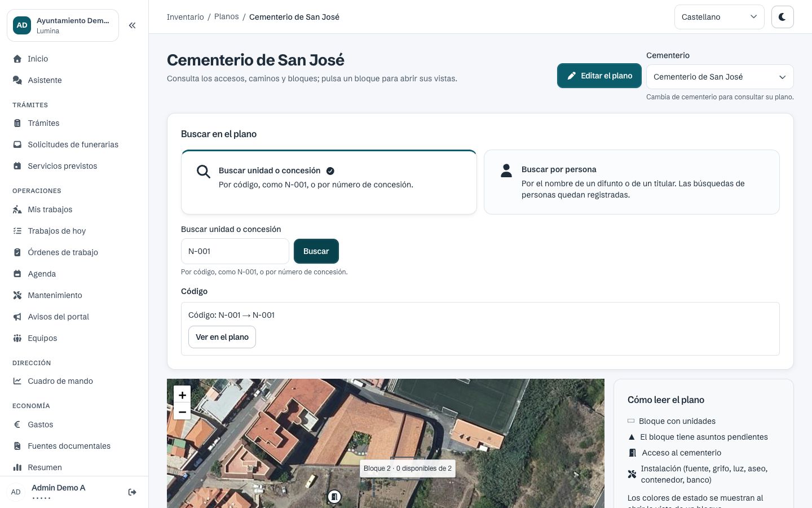Open the Castellano language dropdown
This screenshot has height=508, width=812.
(719, 17)
